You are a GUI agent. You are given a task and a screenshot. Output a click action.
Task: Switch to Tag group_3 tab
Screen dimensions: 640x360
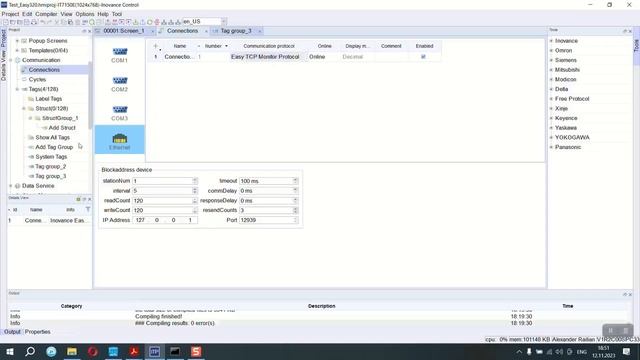pos(236,31)
